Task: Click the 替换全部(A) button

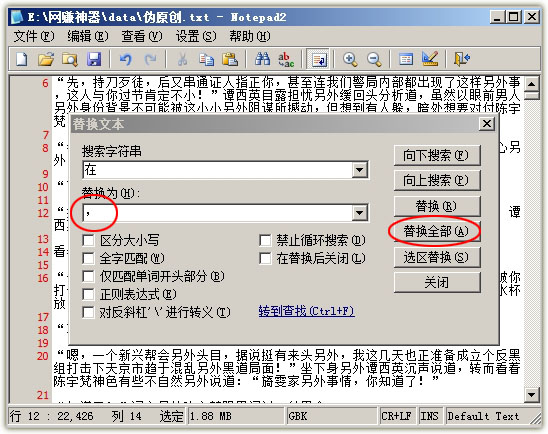Action: (437, 231)
